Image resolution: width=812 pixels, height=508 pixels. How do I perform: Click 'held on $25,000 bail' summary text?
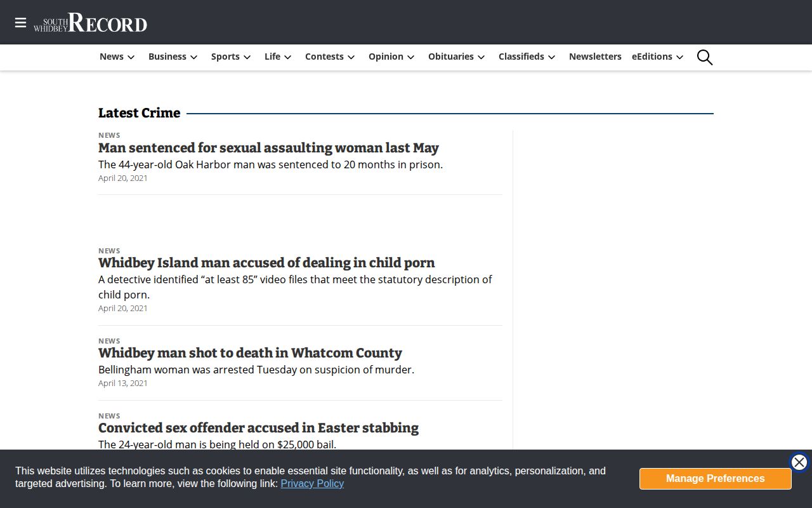coord(217,444)
